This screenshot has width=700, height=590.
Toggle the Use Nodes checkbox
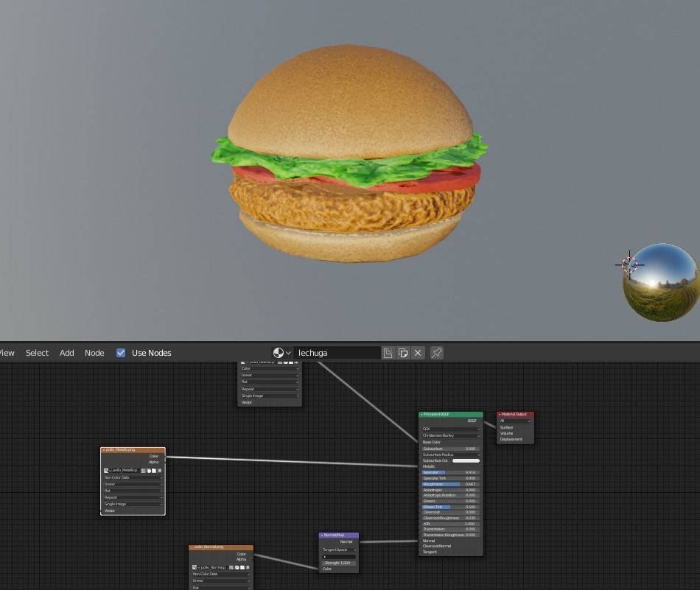[121, 353]
